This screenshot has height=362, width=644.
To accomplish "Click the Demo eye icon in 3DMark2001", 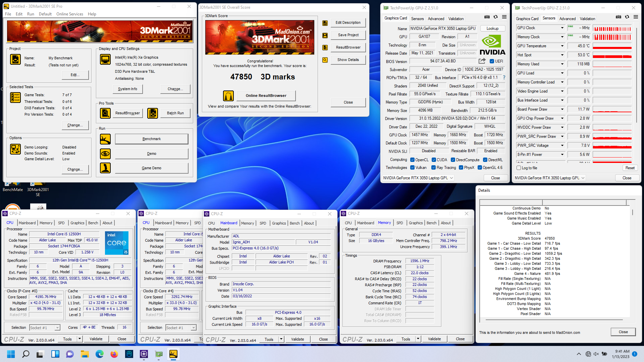I will [x=105, y=154].
